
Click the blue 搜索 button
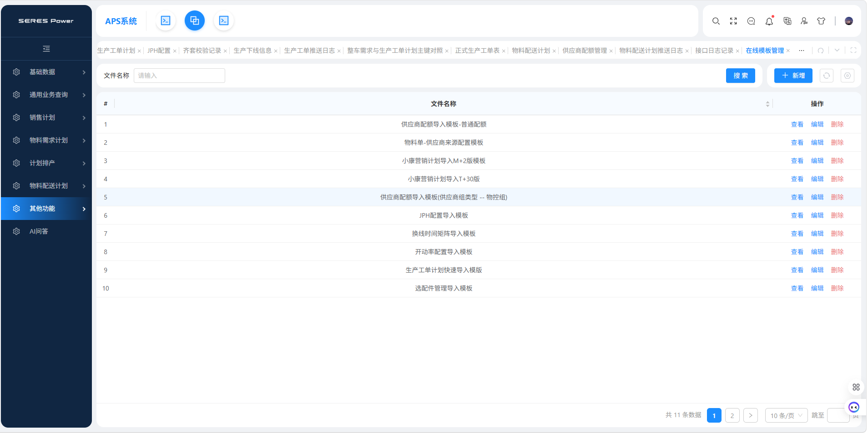pos(740,76)
